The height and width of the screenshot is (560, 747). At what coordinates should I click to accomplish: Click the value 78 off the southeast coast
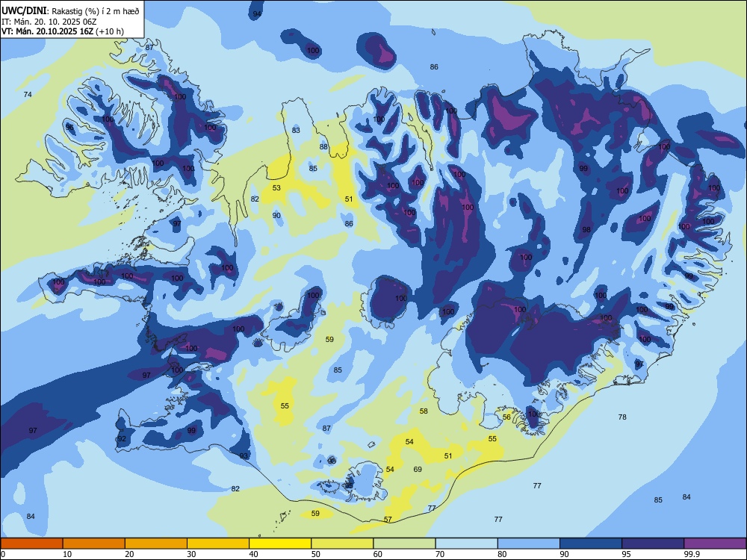[x=622, y=417]
